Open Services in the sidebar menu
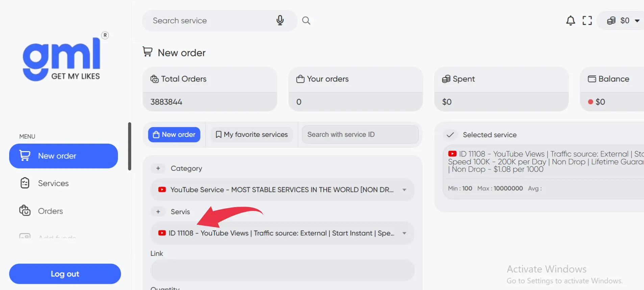Image resolution: width=644 pixels, height=290 pixels. click(x=53, y=183)
